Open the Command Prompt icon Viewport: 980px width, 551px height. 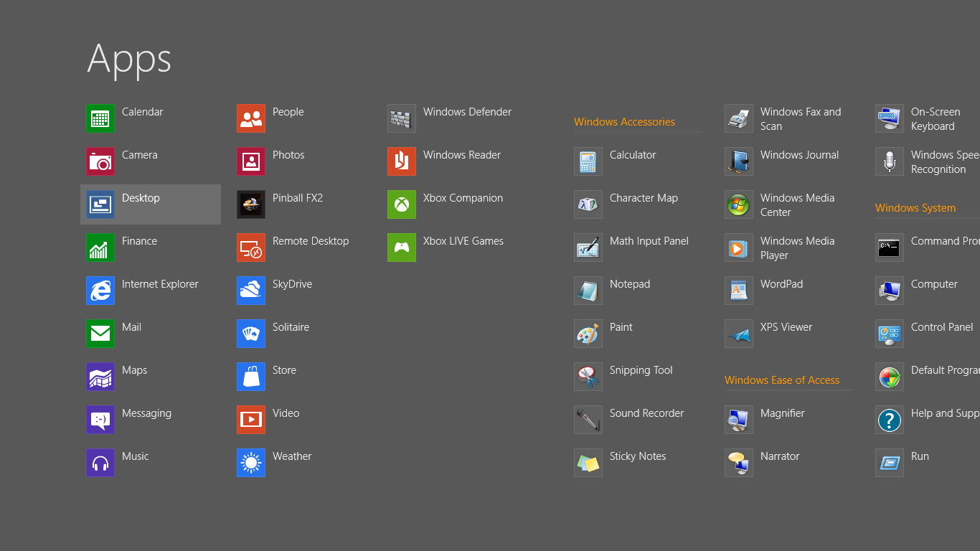(890, 248)
